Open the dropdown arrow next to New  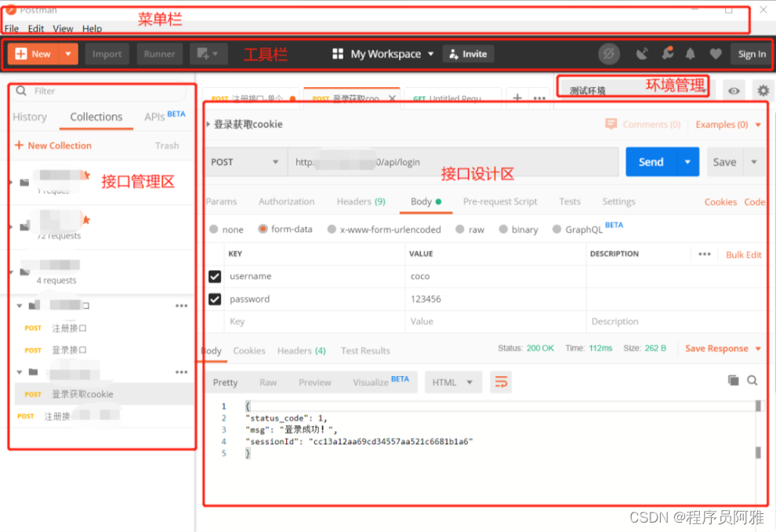pos(68,54)
